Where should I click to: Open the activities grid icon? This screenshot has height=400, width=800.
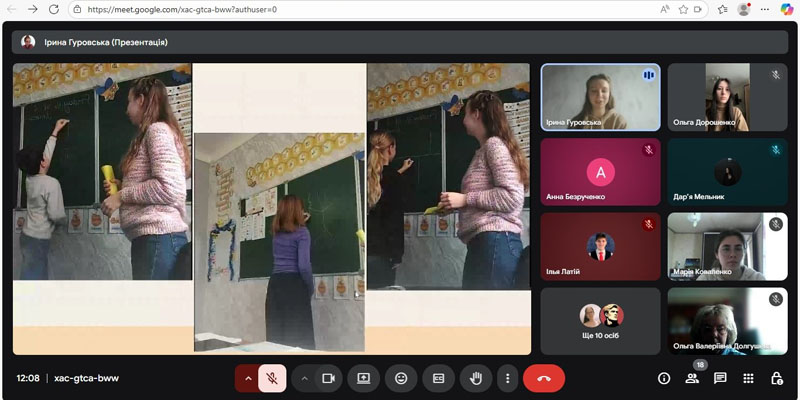pos(747,378)
